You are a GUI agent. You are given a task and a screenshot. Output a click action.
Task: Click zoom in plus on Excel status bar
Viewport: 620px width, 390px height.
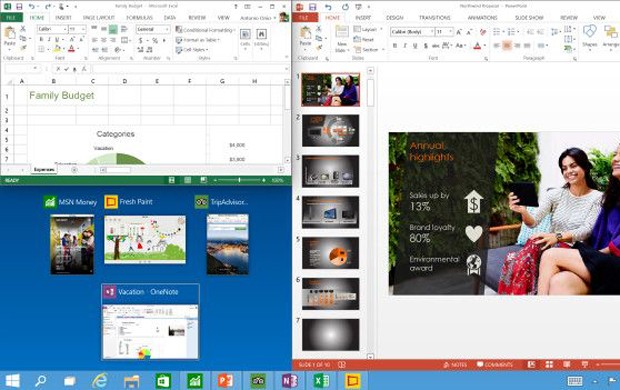point(264,180)
